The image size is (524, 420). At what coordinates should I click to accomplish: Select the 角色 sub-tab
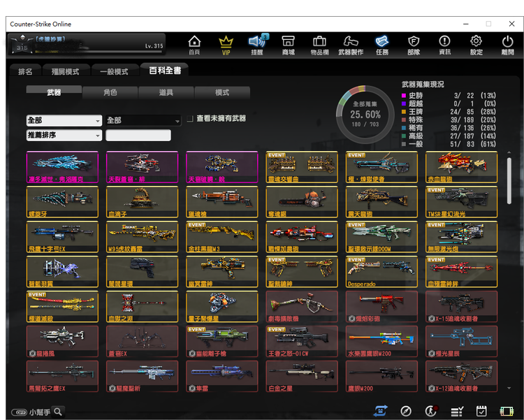tap(110, 92)
